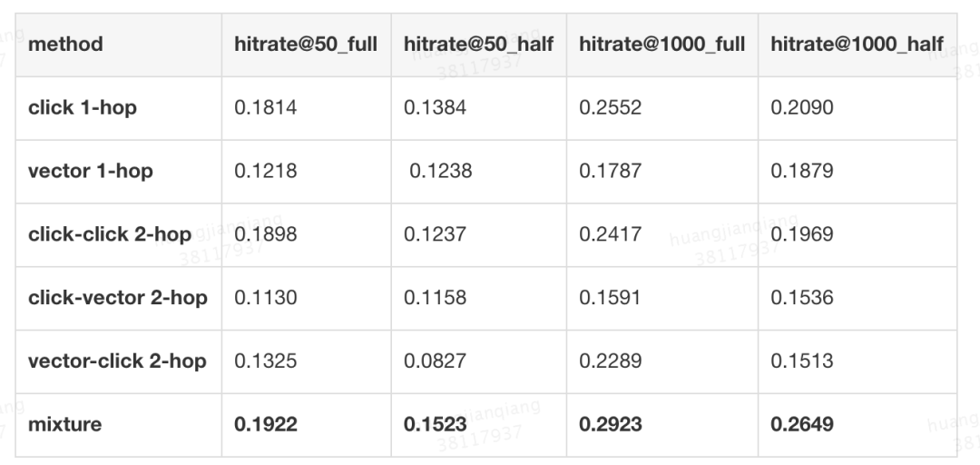This screenshot has height=465, width=980.
Task: Select the "vector-click 2-hop" row label
Action: click(x=118, y=361)
